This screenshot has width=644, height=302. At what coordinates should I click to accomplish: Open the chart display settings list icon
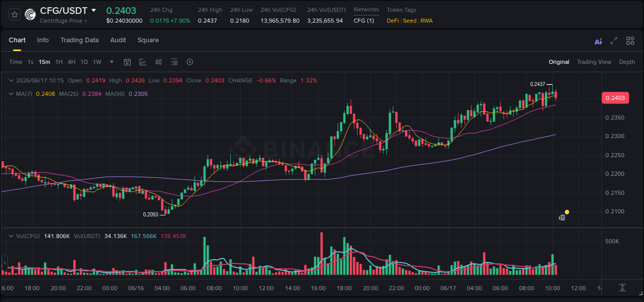174,62
